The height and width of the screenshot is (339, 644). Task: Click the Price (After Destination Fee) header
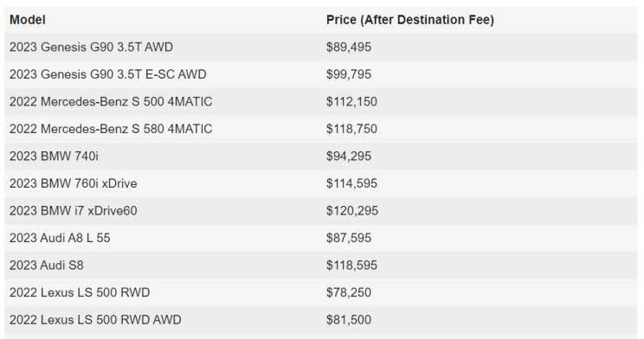click(410, 20)
